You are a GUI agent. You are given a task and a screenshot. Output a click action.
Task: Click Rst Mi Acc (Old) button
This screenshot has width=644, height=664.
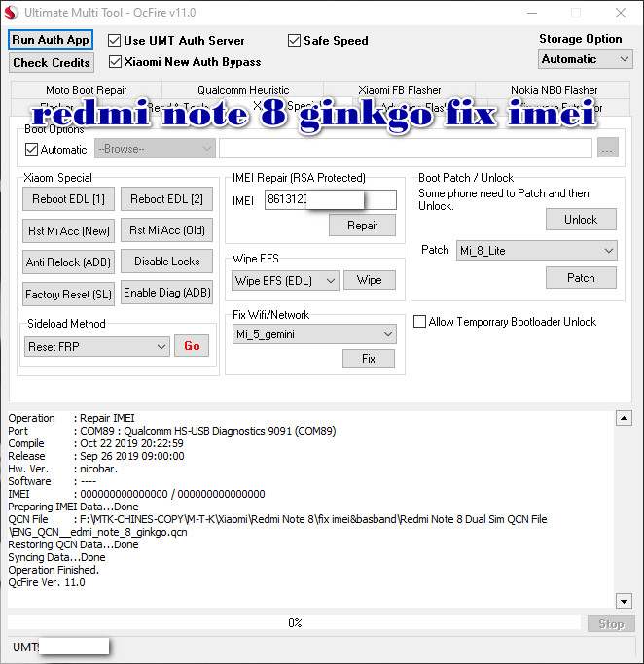tap(166, 230)
